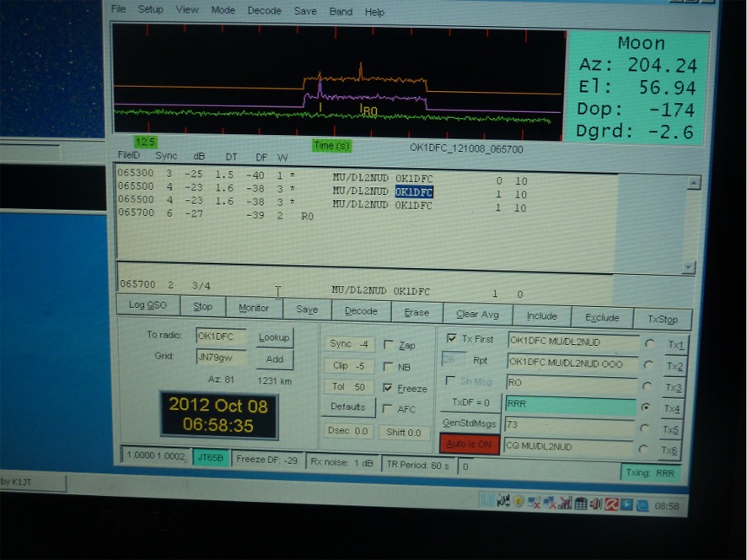Click the Tx2 button
747x560 pixels.
point(674,366)
